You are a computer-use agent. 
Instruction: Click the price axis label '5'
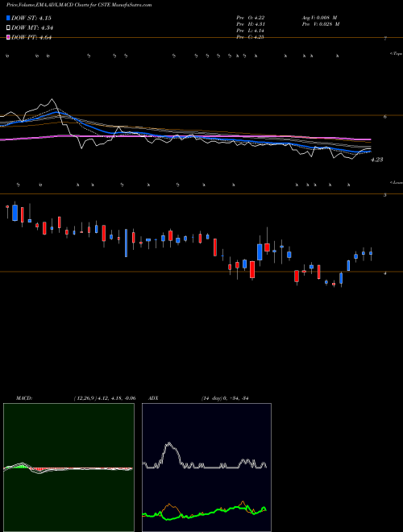tap(385, 195)
